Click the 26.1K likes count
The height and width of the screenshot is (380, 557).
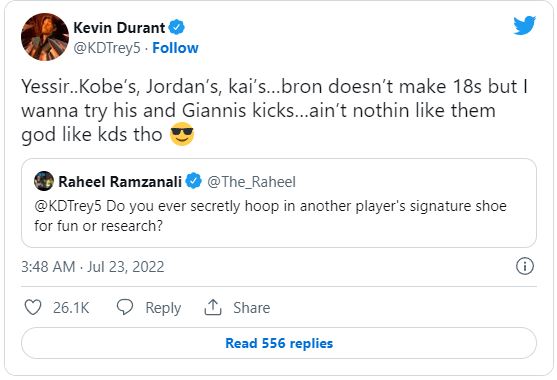71,308
